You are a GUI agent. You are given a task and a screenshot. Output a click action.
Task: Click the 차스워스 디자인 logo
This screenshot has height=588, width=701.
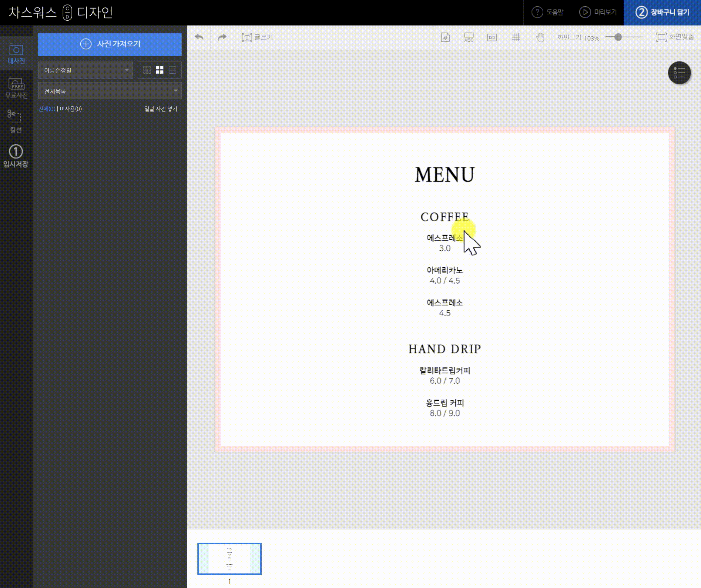pyautogui.click(x=60, y=13)
